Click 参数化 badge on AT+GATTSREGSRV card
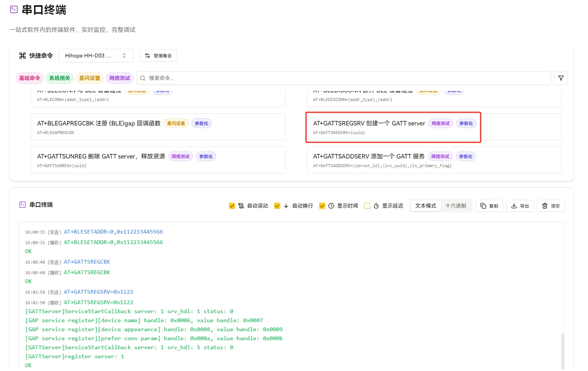The width and height of the screenshot is (588, 371). point(466,123)
